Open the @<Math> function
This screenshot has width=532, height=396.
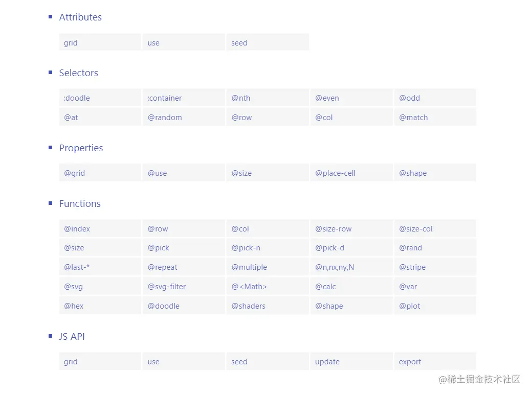(x=268, y=286)
